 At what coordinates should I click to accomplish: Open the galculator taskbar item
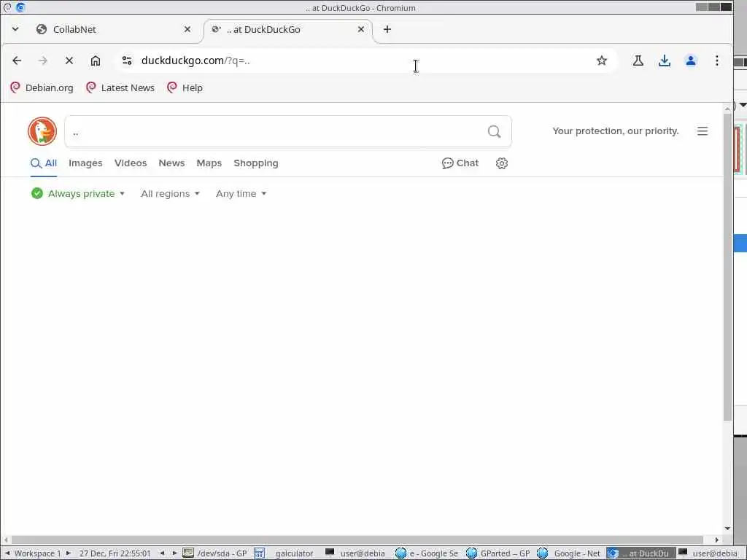[285, 553]
